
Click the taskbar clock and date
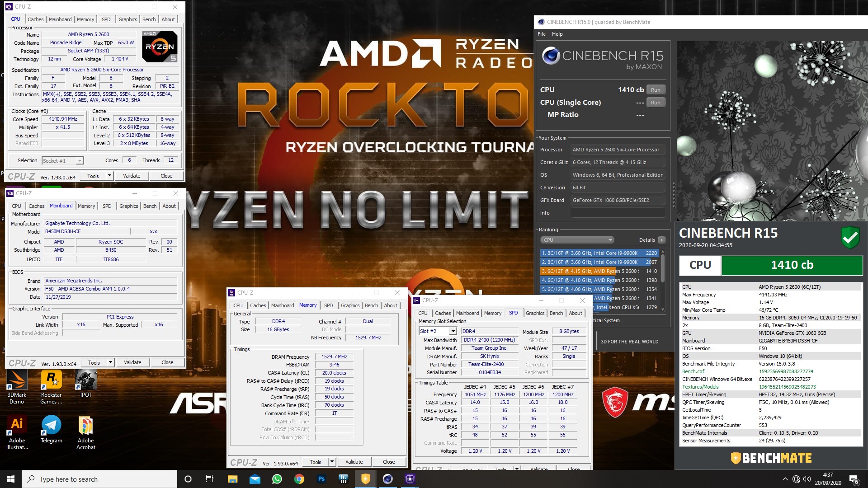[828, 479]
